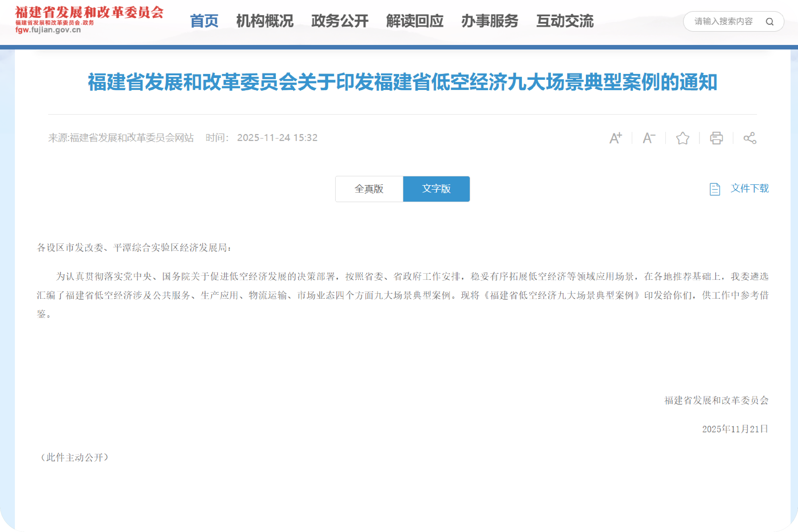Decrease font size with A- icon
798x532 pixels.
click(x=649, y=138)
